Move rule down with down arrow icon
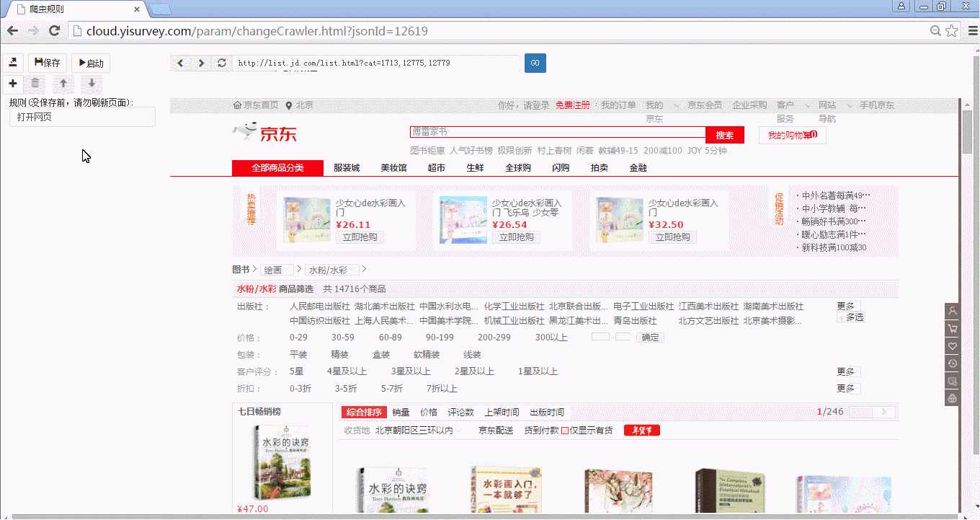Image resolution: width=980 pixels, height=520 pixels. [92, 84]
